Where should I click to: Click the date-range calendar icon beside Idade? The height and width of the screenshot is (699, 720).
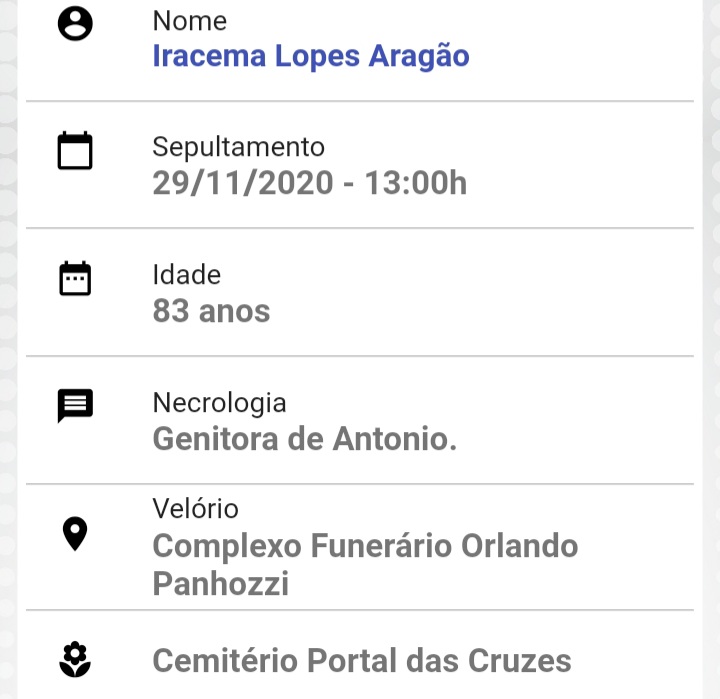pos(75,278)
